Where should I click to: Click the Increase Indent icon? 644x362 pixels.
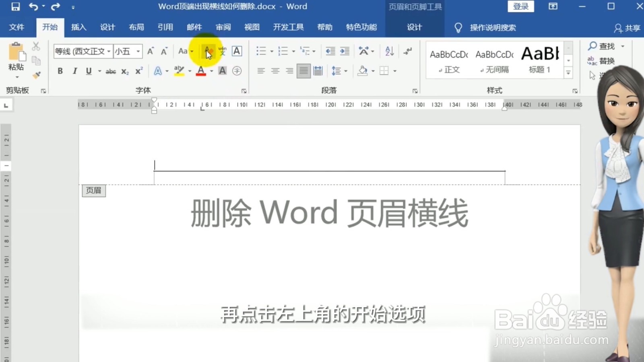[345, 51]
